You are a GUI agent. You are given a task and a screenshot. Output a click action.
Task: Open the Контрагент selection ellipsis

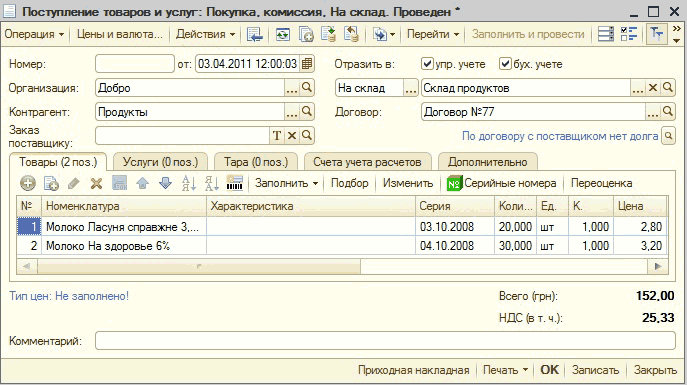point(292,112)
